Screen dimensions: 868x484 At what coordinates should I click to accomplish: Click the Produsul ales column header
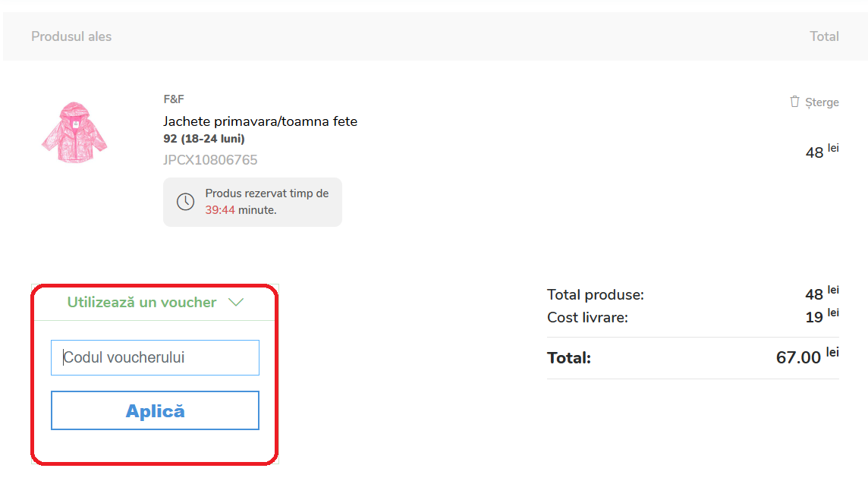coord(71,36)
